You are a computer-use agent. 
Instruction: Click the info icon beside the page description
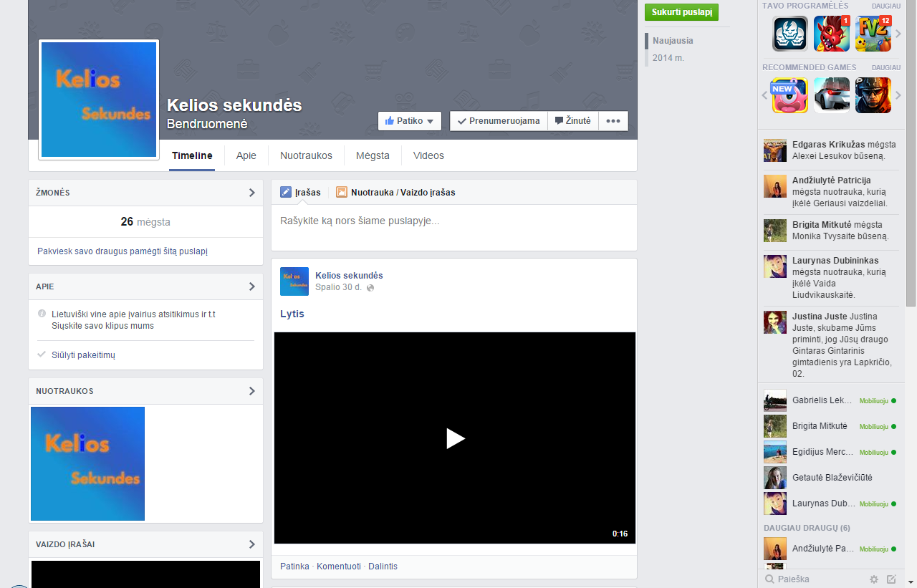click(42, 314)
